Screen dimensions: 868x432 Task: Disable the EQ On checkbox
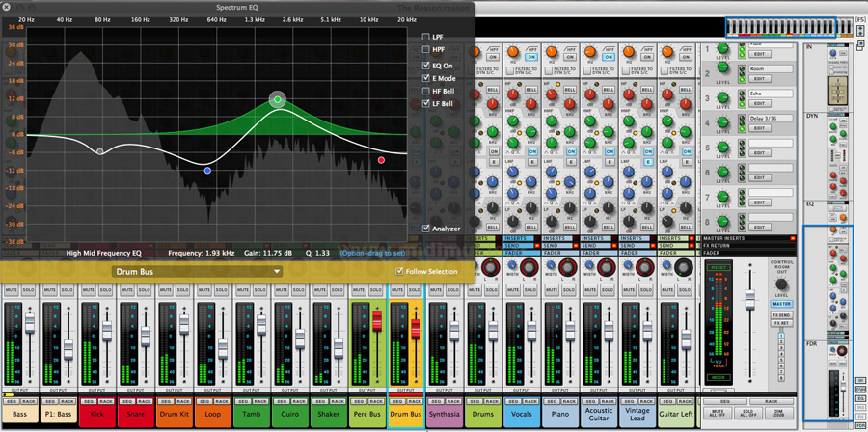click(x=426, y=66)
